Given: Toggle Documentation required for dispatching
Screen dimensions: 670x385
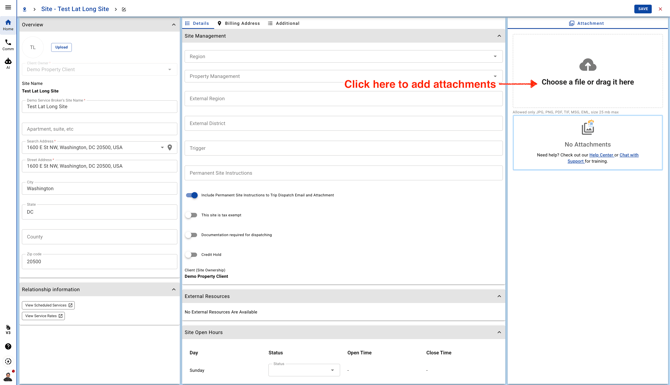Looking at the screenshot, I should (191, 235).
